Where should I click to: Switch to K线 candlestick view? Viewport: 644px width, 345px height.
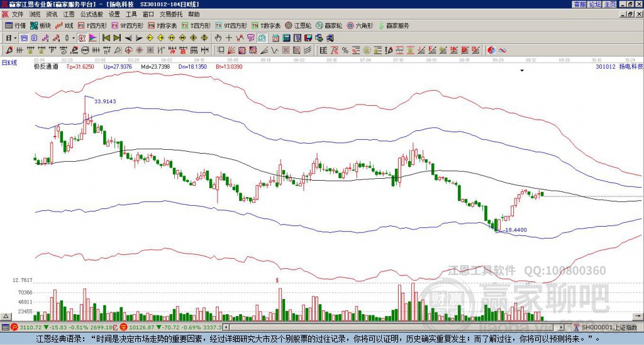click(x=65, y=25)
